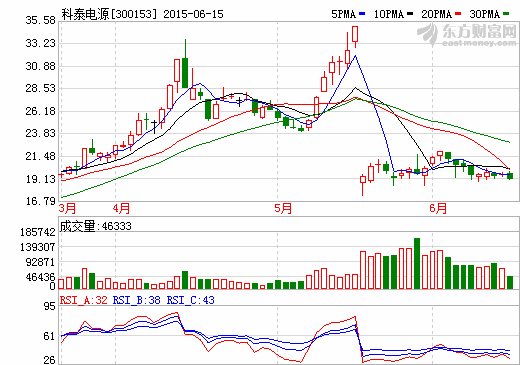Image resolution: width=520 pixels, height=365 pixels.
Task: Click the 139307 volume axis label
Action: pyautogui.click(x=38, y=247)
